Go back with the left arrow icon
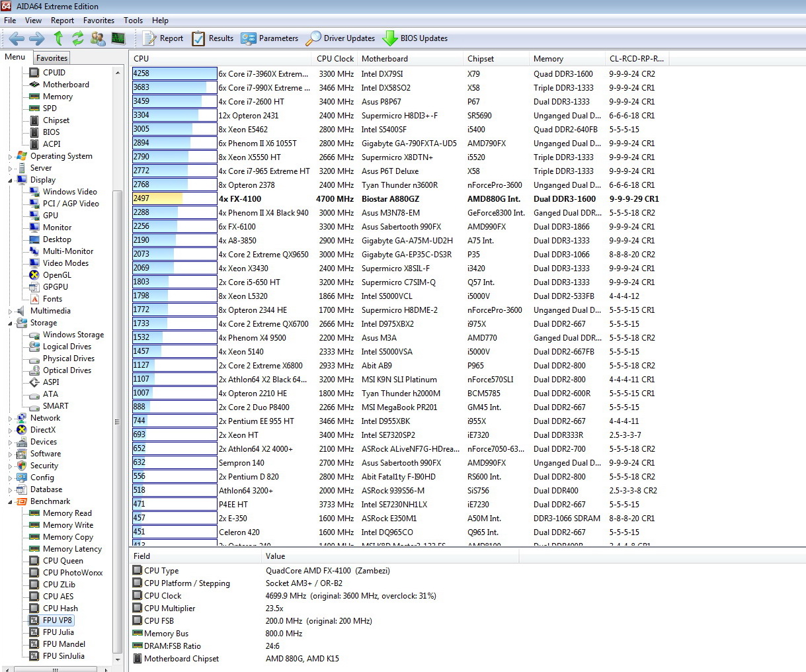This screenshot has height=672, width=806. (x=17, y=38)
